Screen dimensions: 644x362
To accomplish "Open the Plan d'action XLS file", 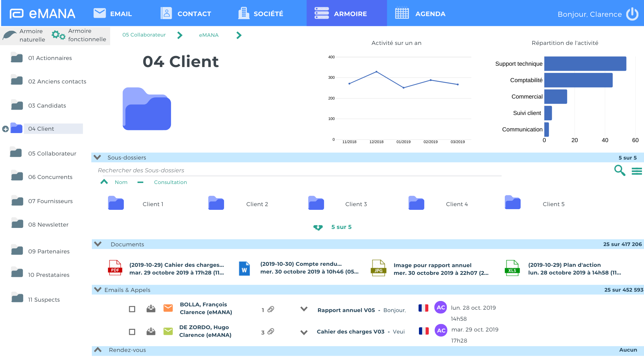I will tap(512, 268).
